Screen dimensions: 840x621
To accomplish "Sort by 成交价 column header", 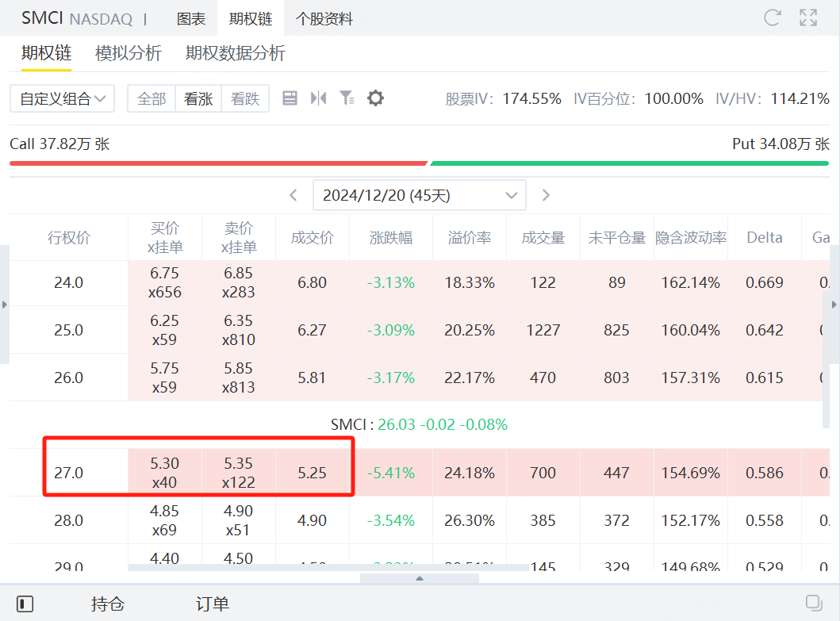I will pos(313,237).
